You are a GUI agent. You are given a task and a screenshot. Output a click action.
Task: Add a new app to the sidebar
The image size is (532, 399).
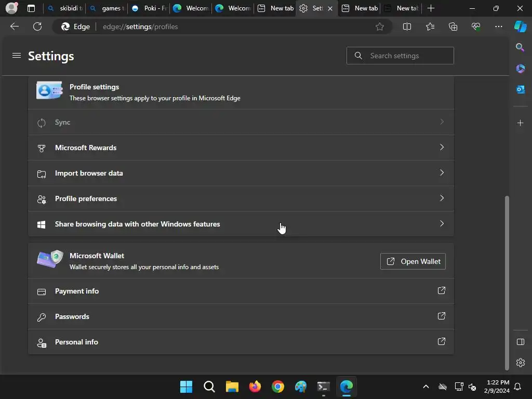point(520,123)
